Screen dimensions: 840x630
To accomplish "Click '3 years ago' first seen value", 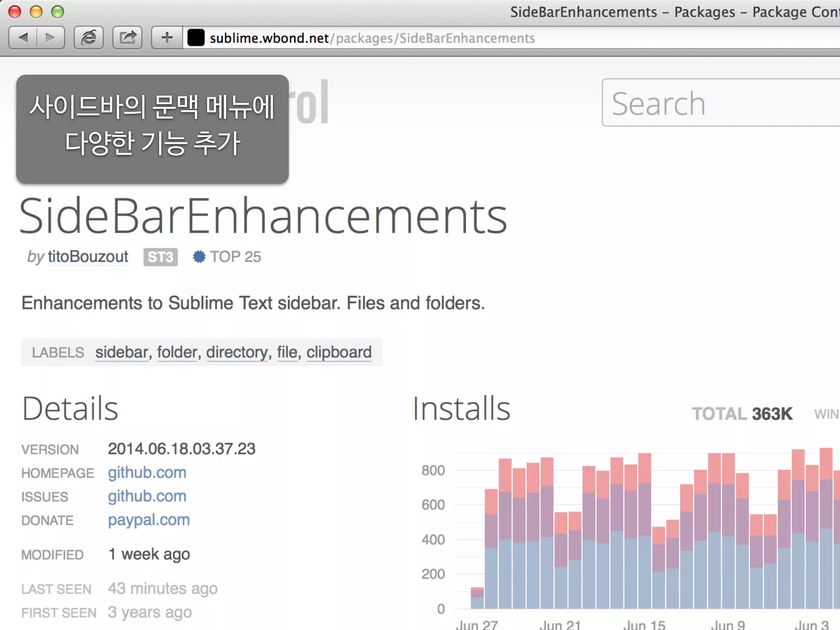I will 150,613.
